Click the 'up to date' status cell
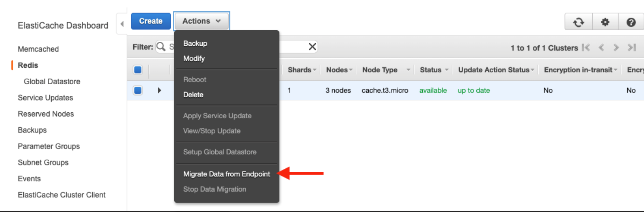644x212 pixels. click(x=474, y=91)
